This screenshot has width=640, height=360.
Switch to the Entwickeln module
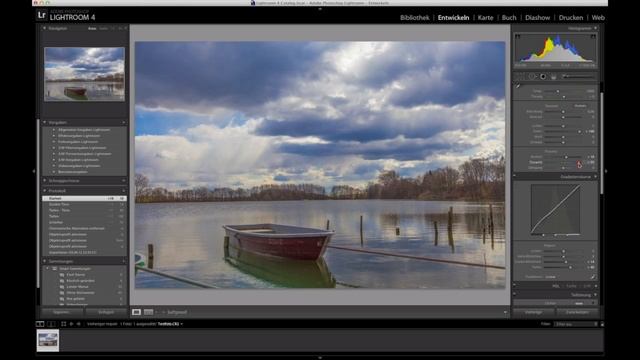pyautogui.click(x=453, y=18)
